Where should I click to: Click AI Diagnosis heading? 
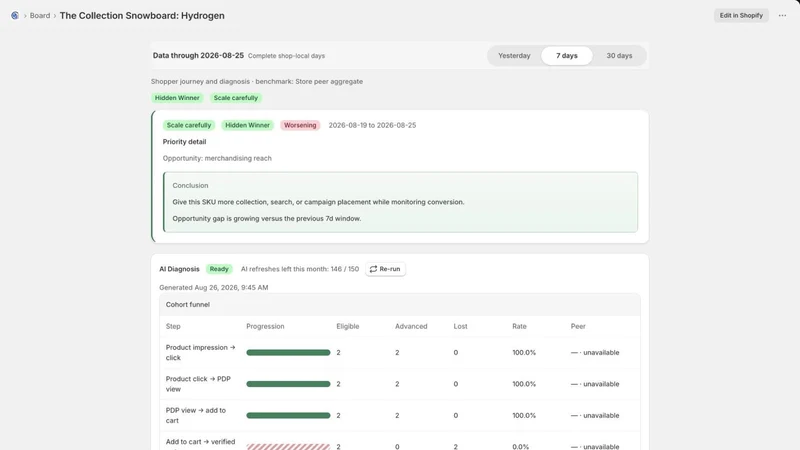pos(179,269)
